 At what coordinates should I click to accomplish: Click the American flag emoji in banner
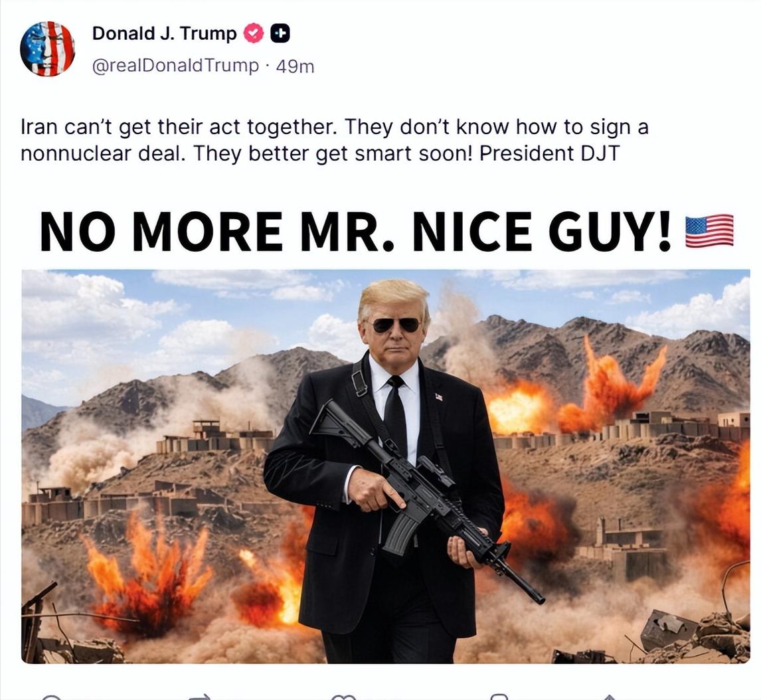709,231
